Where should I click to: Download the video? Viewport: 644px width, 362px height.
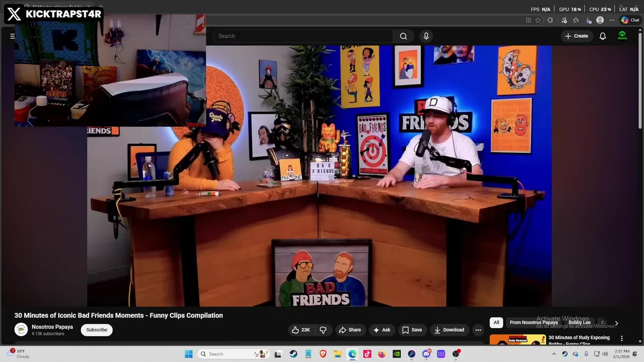click(x=449, y=330)
